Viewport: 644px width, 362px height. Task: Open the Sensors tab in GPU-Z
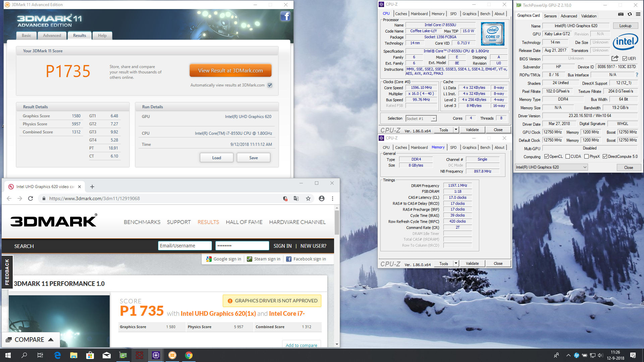tap(550, 16)
